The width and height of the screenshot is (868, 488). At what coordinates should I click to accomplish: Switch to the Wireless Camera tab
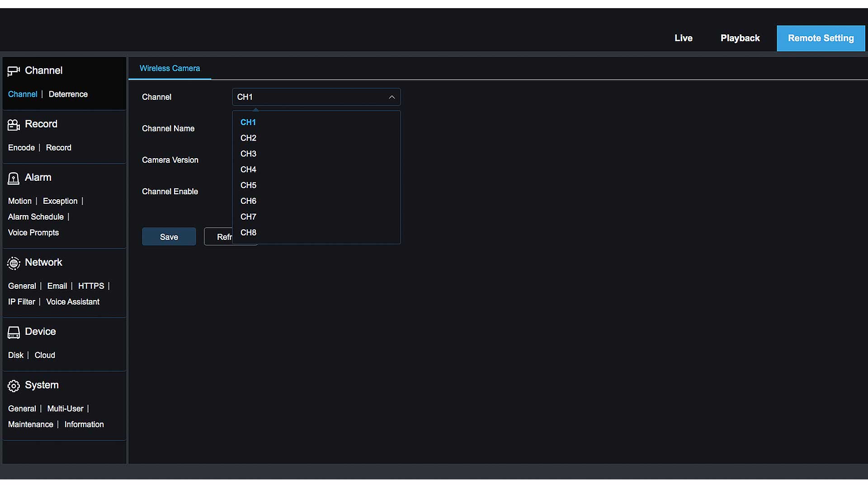[x=170, y=68]
